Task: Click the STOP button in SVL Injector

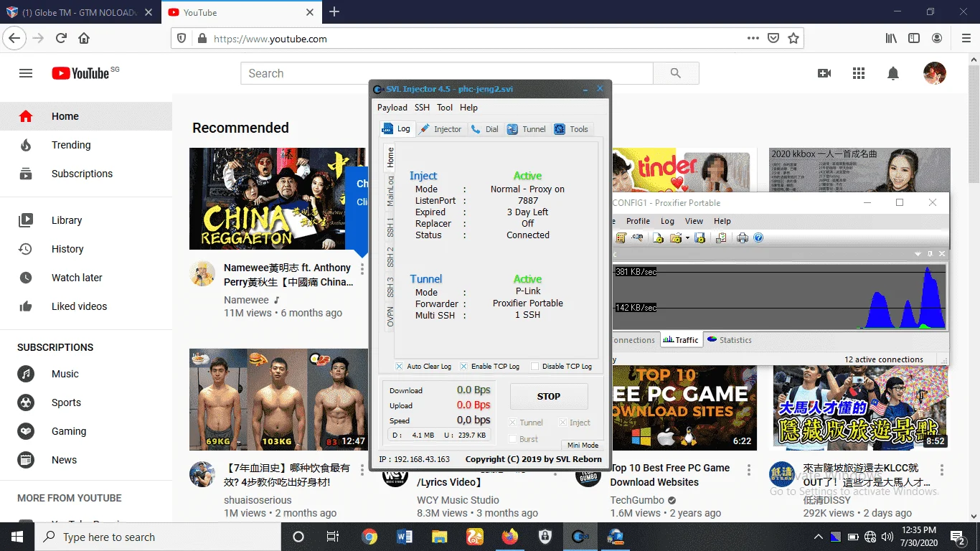Action: (x=549, y=396)
